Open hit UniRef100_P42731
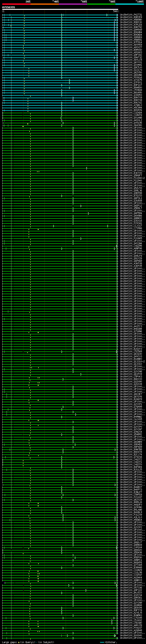 (x=131, y=15)
